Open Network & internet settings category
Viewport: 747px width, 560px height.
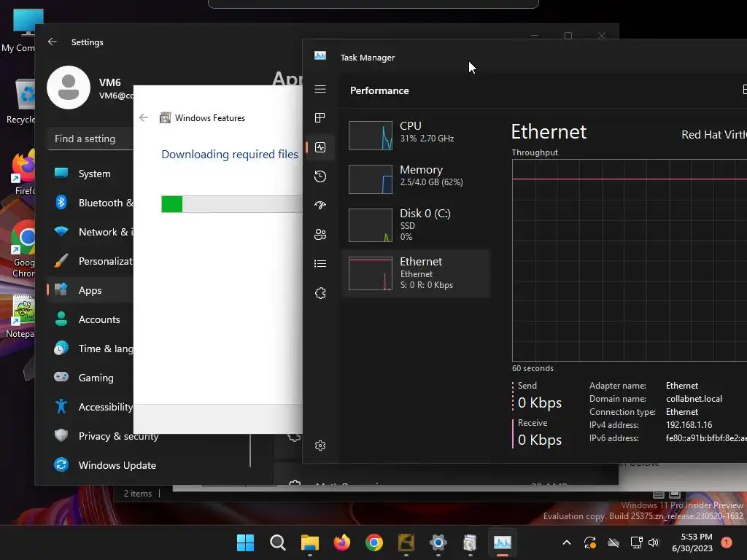click(x=90, y=232)
